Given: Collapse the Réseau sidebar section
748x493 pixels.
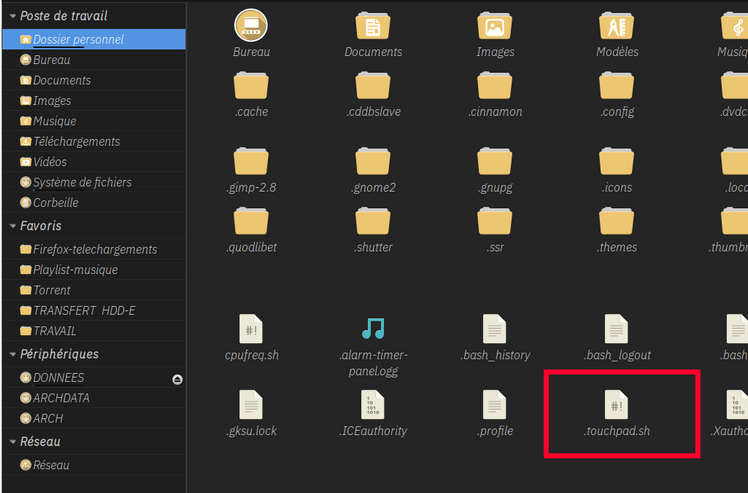Looking at the screenshot, I should 11,441.
